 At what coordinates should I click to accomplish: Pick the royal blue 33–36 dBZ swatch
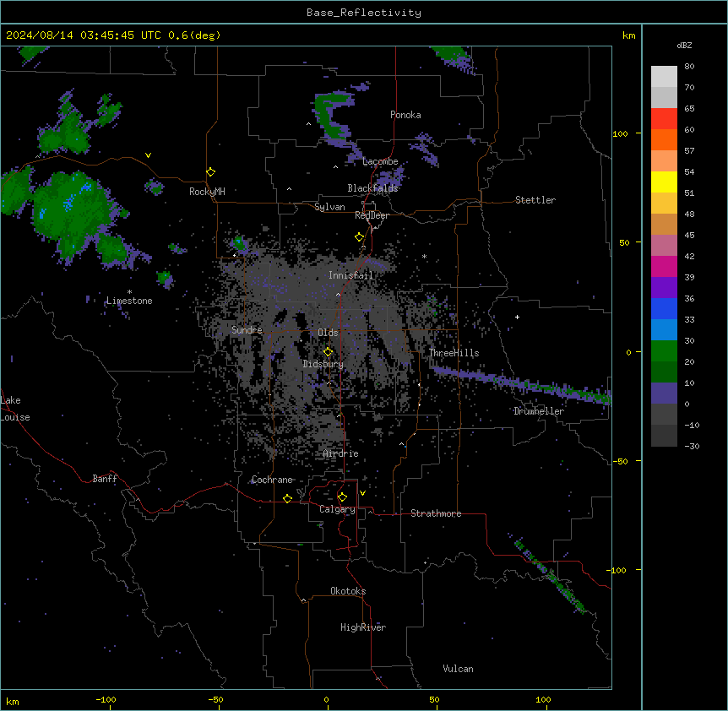(664, 308)
